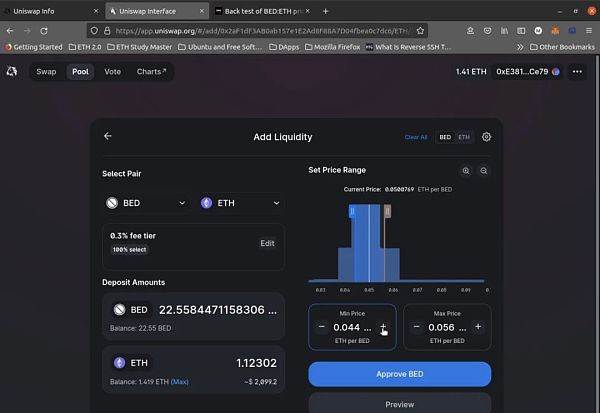Go to the Pool page
Screen dimensions: 600x413
click(80, 72)
